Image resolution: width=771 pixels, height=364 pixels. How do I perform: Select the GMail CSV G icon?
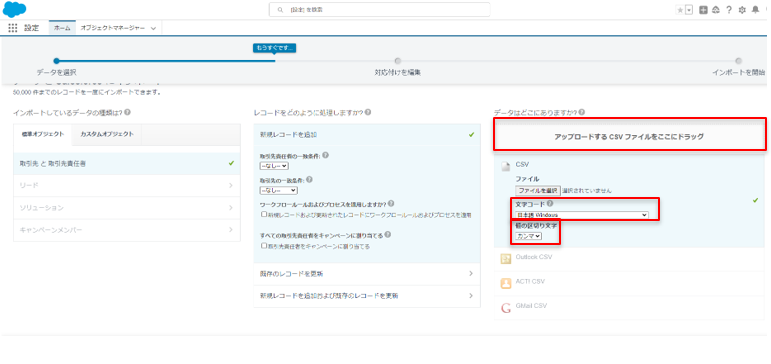(x=505, y=308)
